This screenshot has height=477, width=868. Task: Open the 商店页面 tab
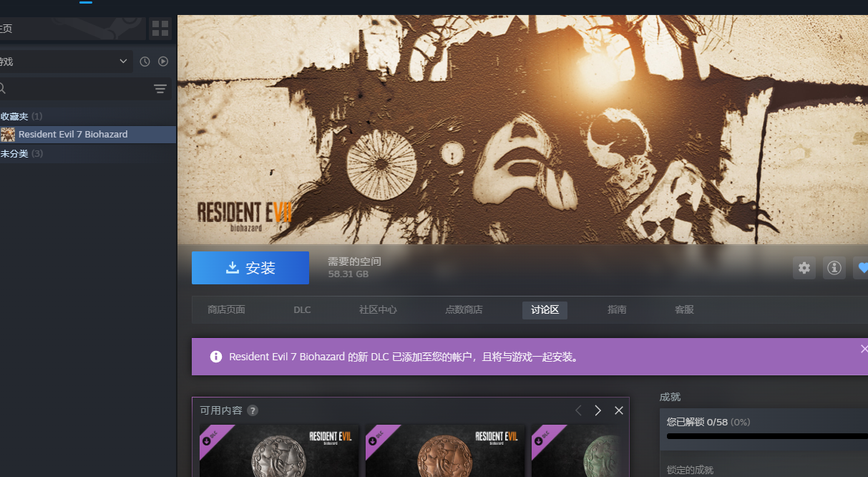pos(226,309)
